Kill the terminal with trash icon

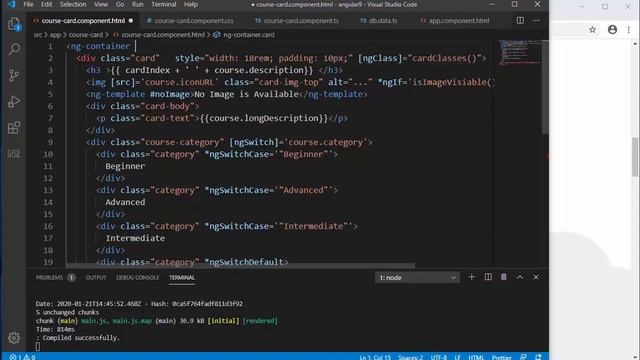point(504,277)
